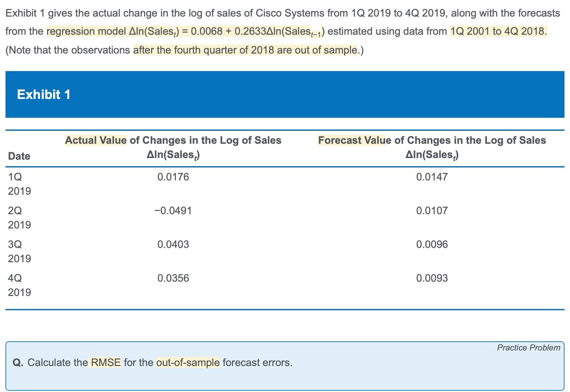Click the 'Date' column header

click(19, 156)
